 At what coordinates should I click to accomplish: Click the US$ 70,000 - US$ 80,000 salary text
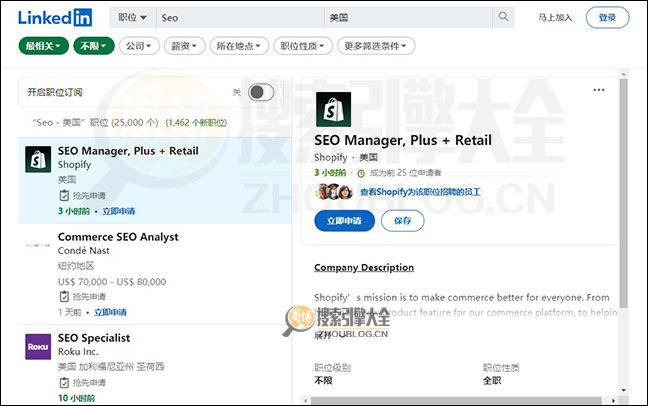pyautogui.click(x=112, y=282)
